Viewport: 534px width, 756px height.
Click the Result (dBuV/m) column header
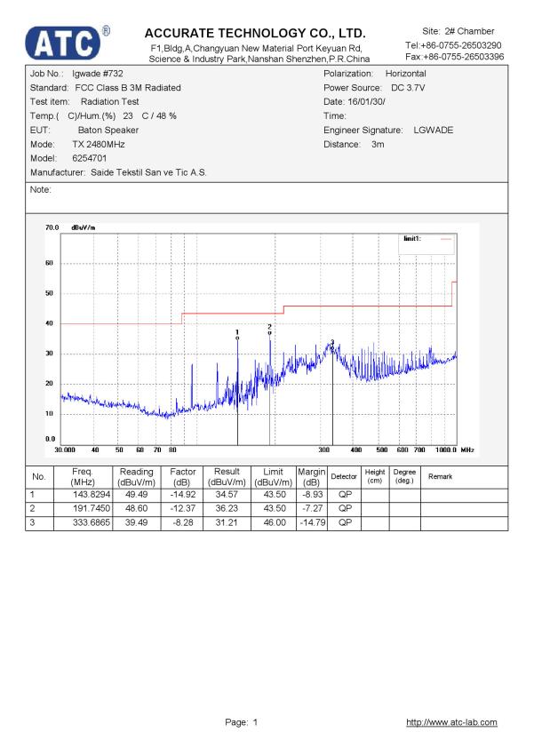point(227,477)
